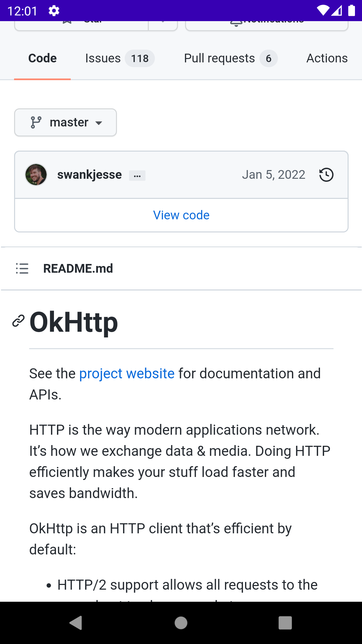Open the settings gear in the status bar
Screen dimensions: 362x644
click(x=54, y=11)
